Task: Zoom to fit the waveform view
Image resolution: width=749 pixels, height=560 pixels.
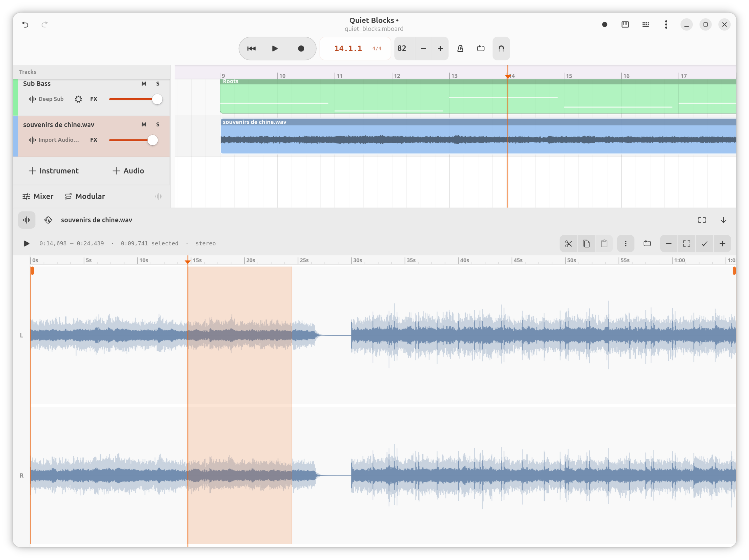Action: click(x=686, y=244)
